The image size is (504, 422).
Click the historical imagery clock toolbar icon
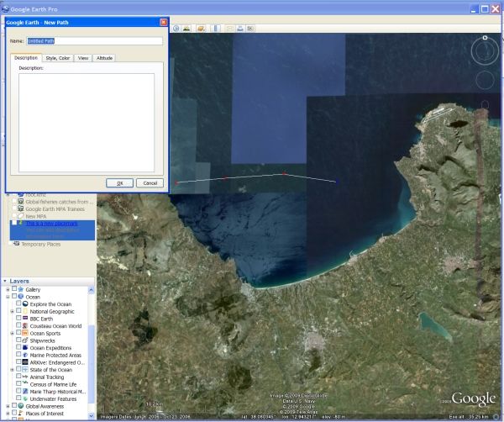[x=176, y=29]
